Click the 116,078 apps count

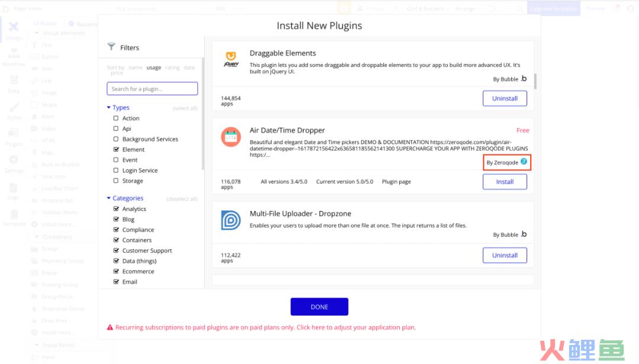pos(231,184)
